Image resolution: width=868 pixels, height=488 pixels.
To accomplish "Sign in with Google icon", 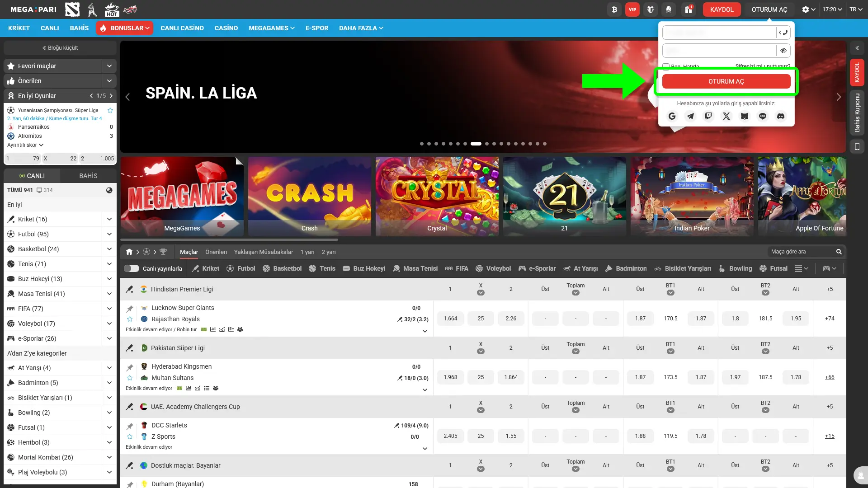I will 672,116.
